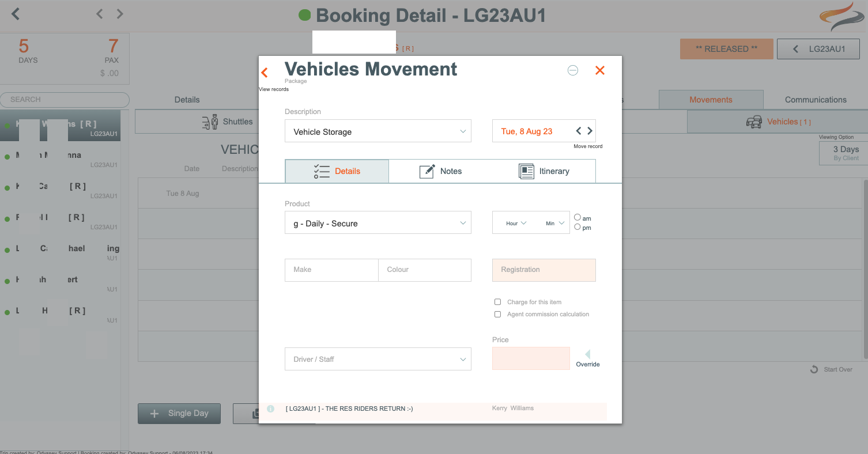Enable Agent commission calculation checkbox
Viewport: 868px width, 454px height.
pyautogui.click(x=498, y=314)
